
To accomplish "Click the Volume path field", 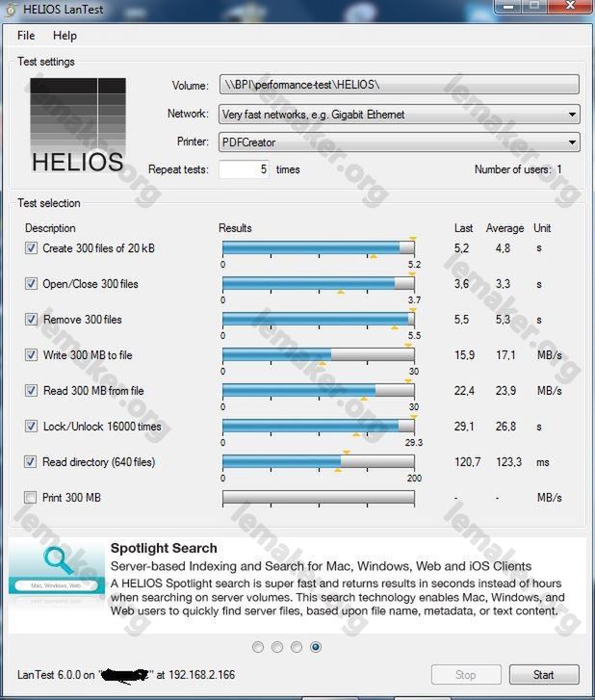I will coord(399,85).
